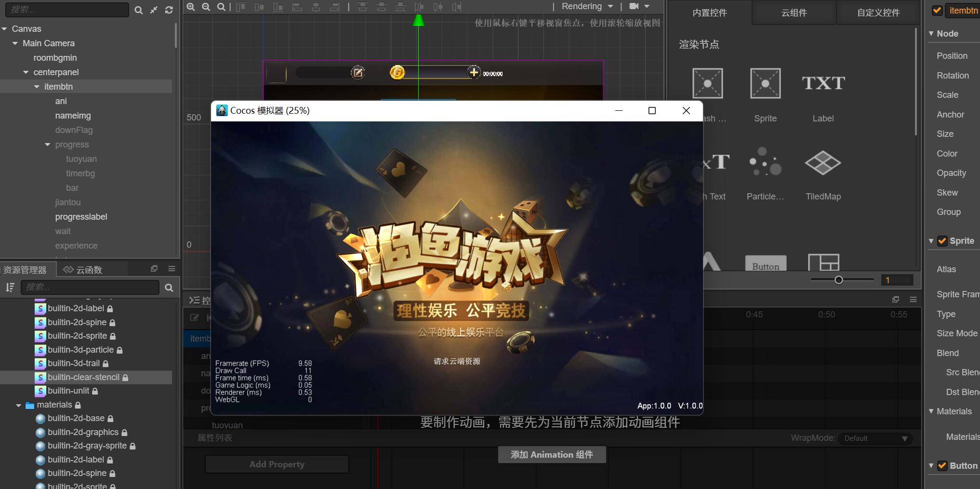Screen dimensions: 980x489
Task: Adjust the widget icon size slider
Action: coord(839,280)
